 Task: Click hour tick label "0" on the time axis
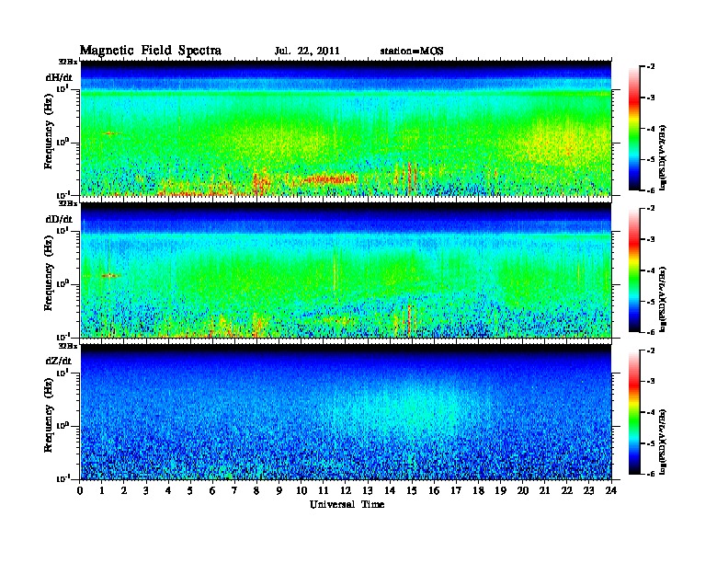80,490
